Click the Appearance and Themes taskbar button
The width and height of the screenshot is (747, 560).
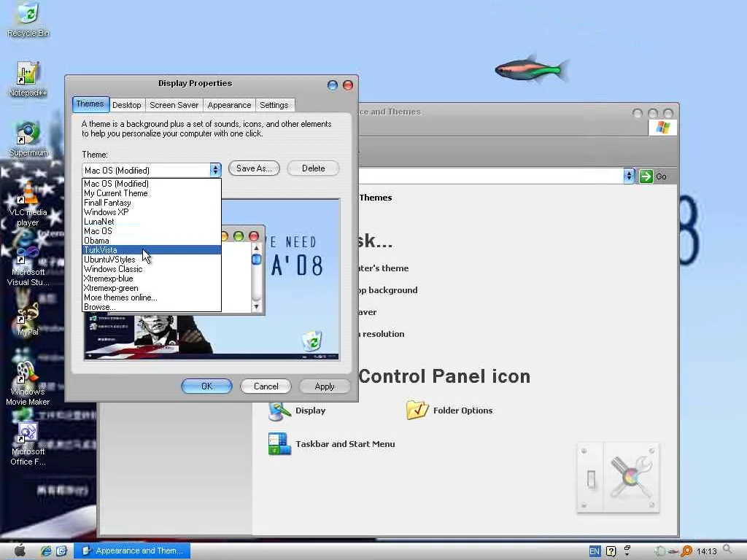132,551
